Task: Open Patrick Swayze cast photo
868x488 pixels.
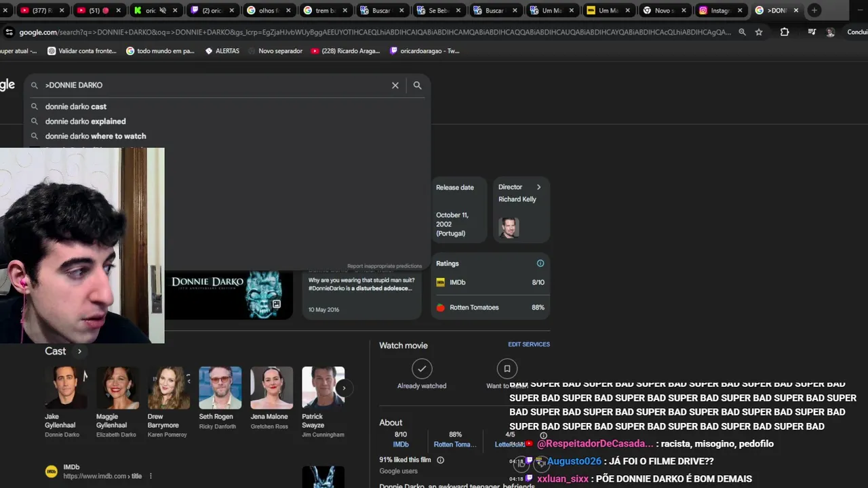Action: pyautogui.click(x=323, y=388)
